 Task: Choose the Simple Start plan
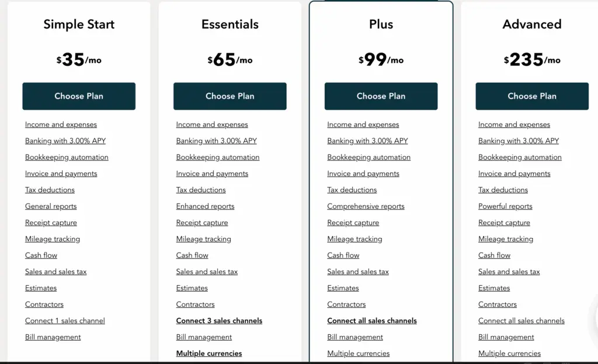click(x=79, y=96)
